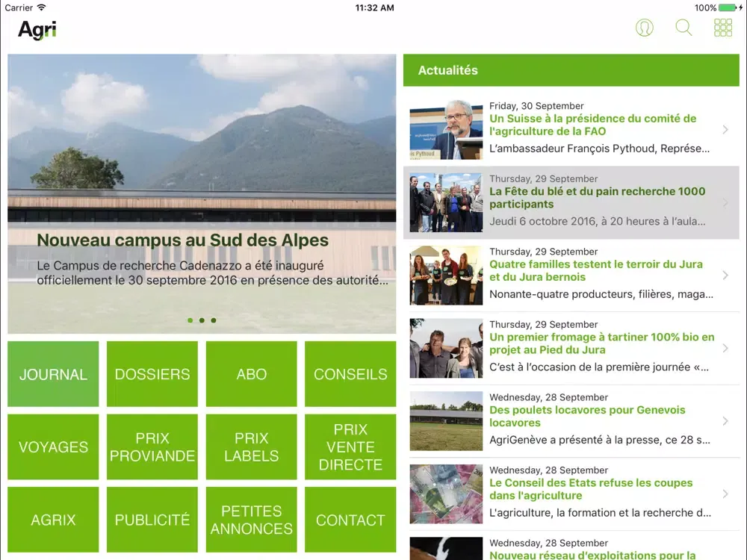The width and height of the screenshot is (747, 560).
Task: Select the second carousel page dot
Action: 202,320
